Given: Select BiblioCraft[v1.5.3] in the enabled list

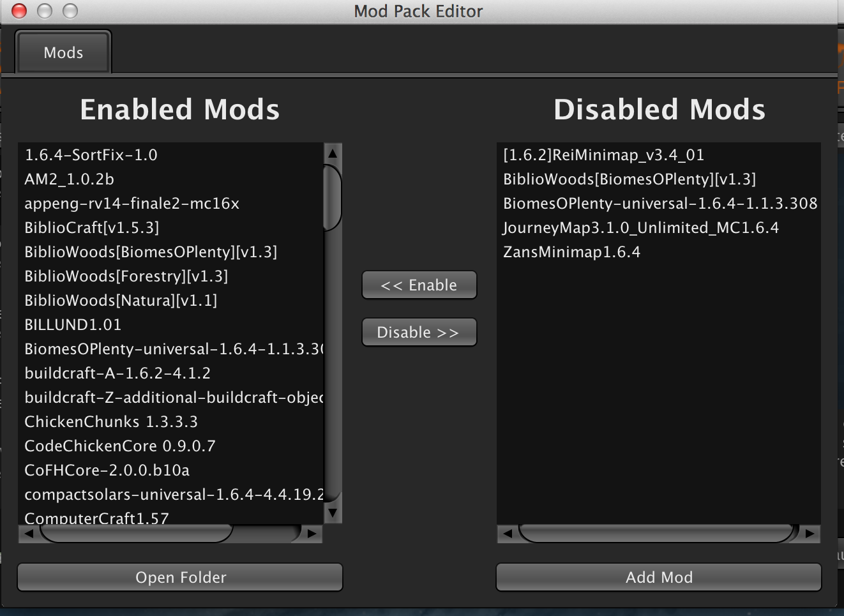Looking at the screenshot, I should click(92, 228).
